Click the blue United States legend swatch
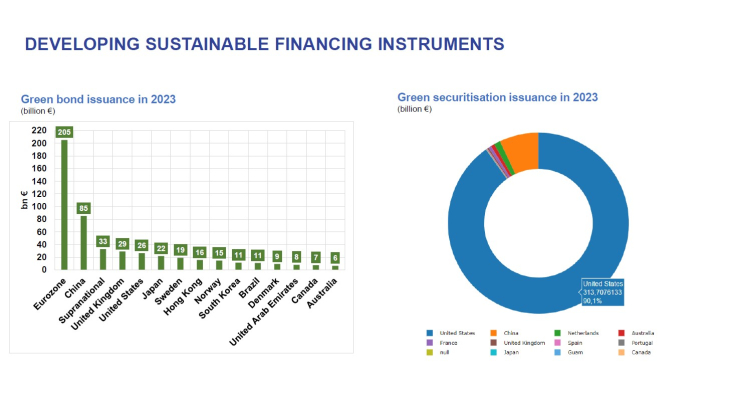 pyautogui.click(x=429, y=333)
